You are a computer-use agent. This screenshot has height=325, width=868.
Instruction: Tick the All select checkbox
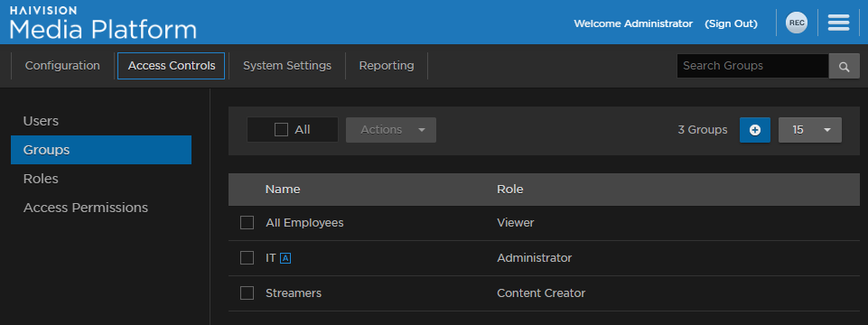point(281,130)
